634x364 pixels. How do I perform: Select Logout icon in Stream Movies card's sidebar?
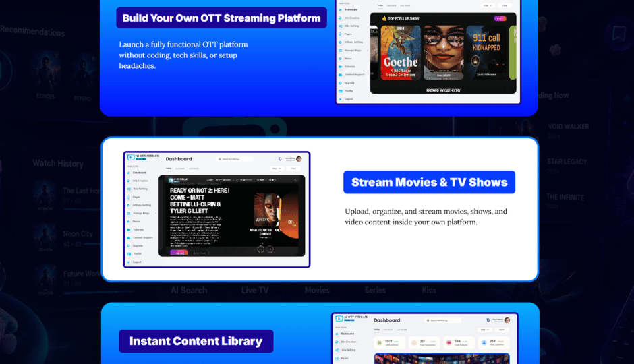129,262
